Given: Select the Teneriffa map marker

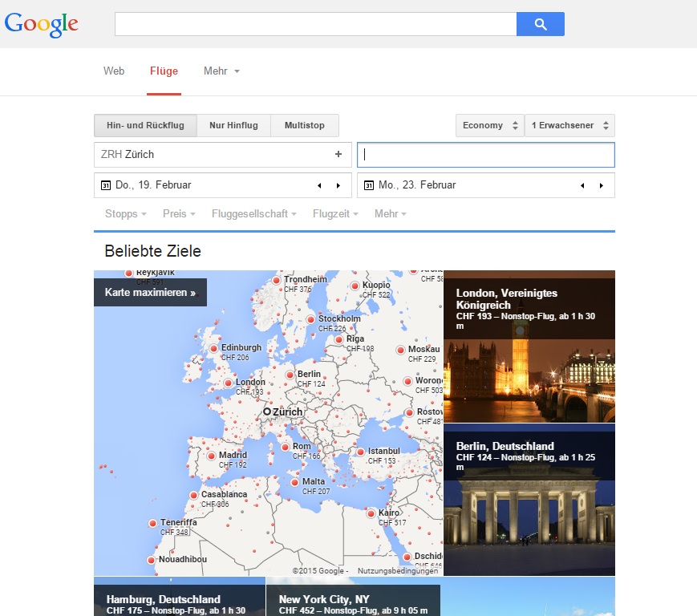Looking at the screenshot, I should click(152, 523).
